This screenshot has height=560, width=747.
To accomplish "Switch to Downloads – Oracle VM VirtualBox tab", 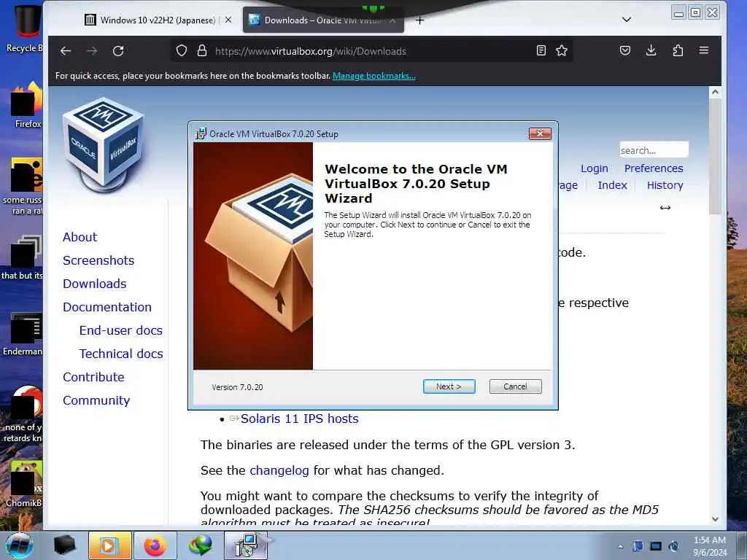I will click(x=323, y=20).
